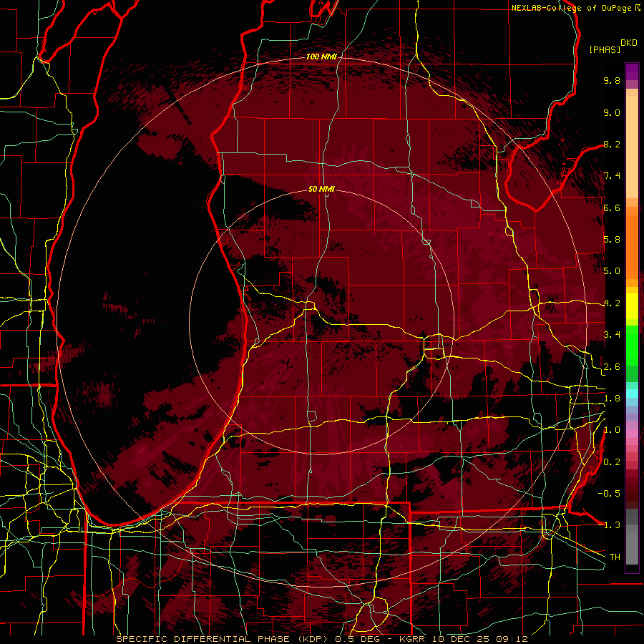Pick the orange band of the color bar
Image resolution: width=644 pixels, height=644 pixels.
point(632,246)
